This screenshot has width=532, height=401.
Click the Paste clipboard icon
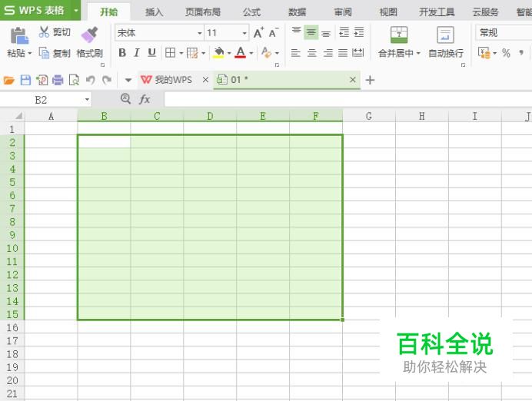tap(19, 35)
